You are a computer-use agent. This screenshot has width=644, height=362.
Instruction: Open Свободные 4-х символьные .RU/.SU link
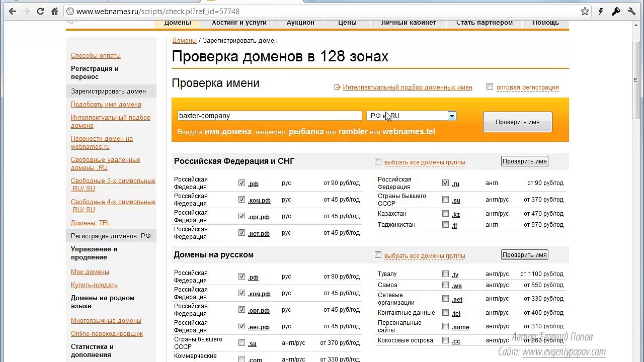click(x=113, y=206)
